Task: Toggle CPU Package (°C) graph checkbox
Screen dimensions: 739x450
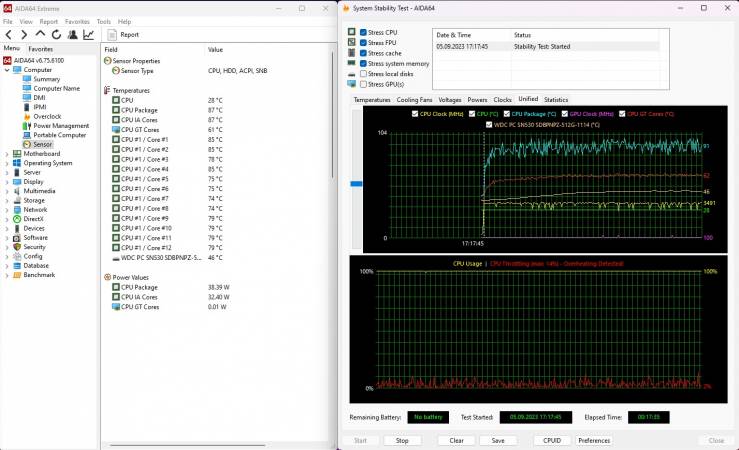Action: [x=507, y=114]
